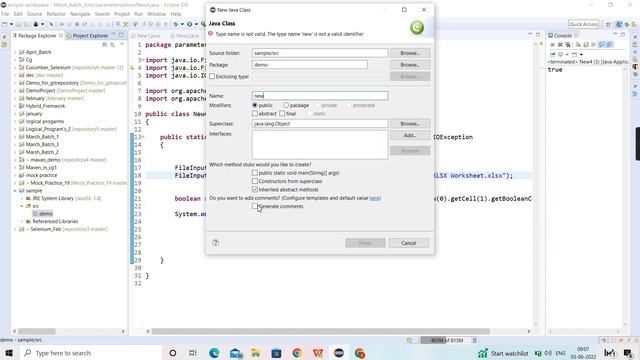Select the public modifier radio button
640x360 pixels.
click(255, 105)
